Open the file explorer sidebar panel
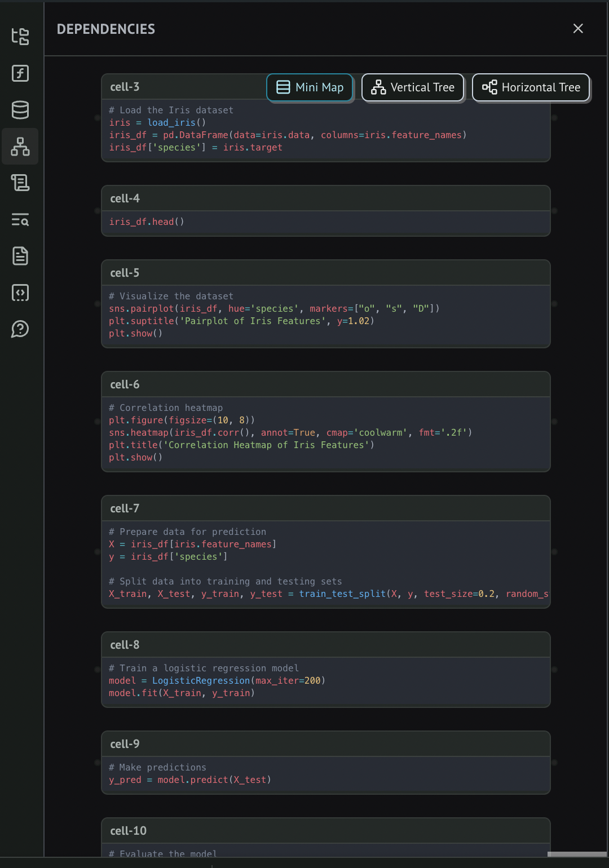The width and height of the screenshot is (609, 868). pyautogui.click(x=20, y=37)
